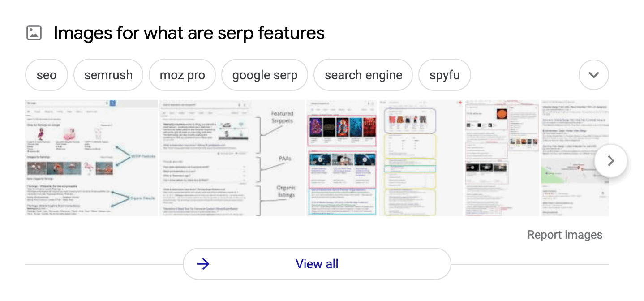This screenshot has height=301, width=644.
Task: Click the thumbnail second from the right
Action: [502, 158]
